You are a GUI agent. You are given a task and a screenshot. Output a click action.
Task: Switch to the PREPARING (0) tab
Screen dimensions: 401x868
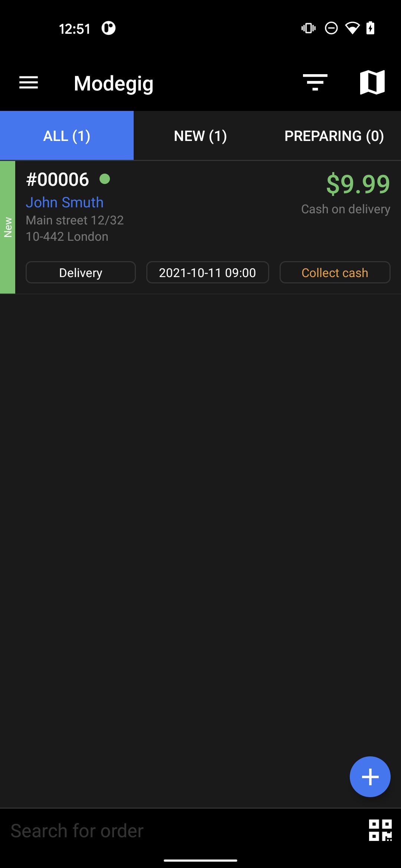point(334,135)
